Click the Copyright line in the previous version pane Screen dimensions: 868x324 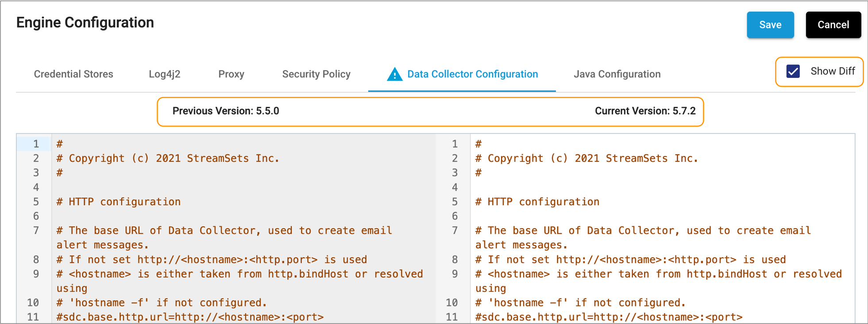tap(168, 158)
